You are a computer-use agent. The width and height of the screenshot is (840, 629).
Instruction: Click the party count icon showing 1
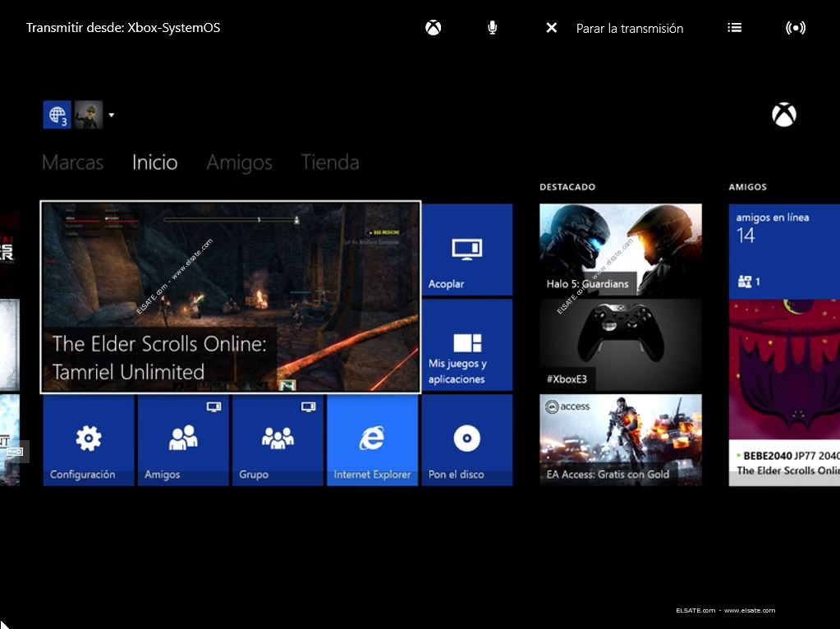tap(749, 282)
